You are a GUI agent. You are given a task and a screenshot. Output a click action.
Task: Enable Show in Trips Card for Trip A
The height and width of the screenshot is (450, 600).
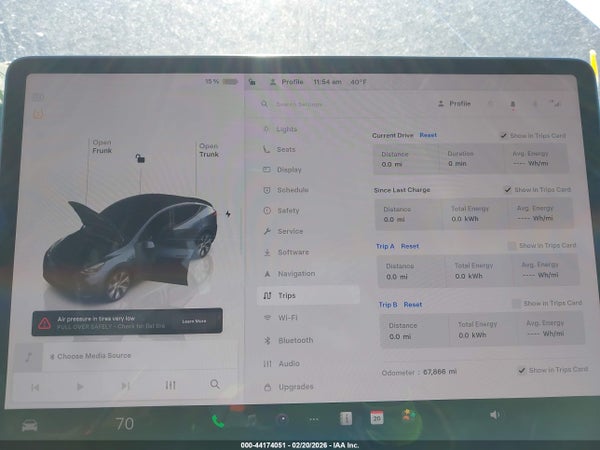pyautogui.click(x=512, y=246)
